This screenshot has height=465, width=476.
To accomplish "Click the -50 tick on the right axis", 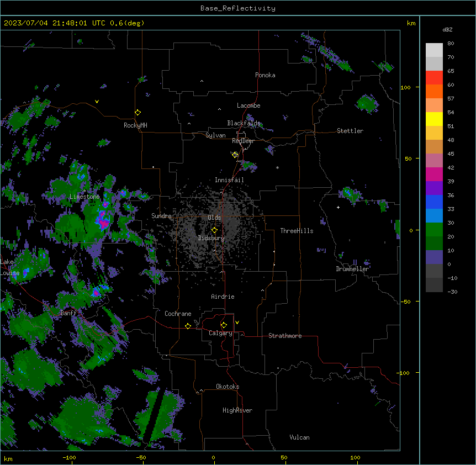I will [x=405, y=302].
